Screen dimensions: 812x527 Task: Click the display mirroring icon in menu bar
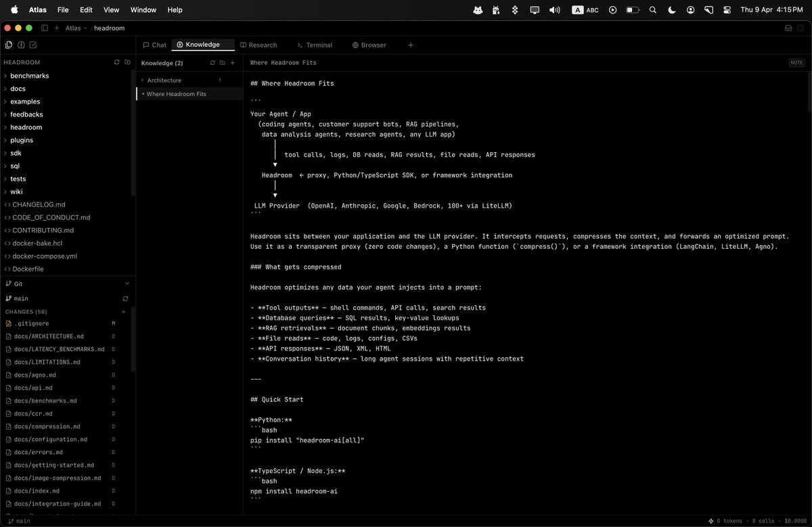click(535, 10)
